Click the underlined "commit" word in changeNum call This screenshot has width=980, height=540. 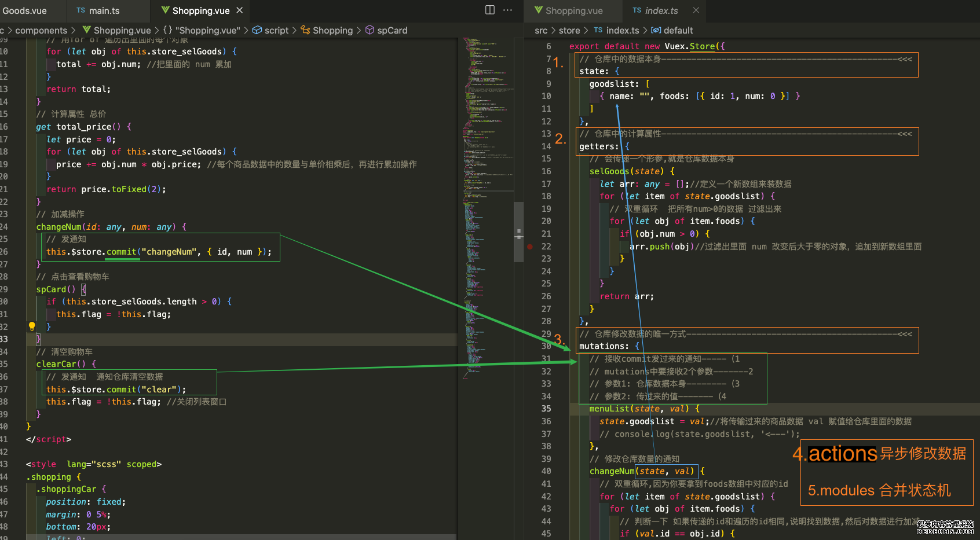(122, 252)
